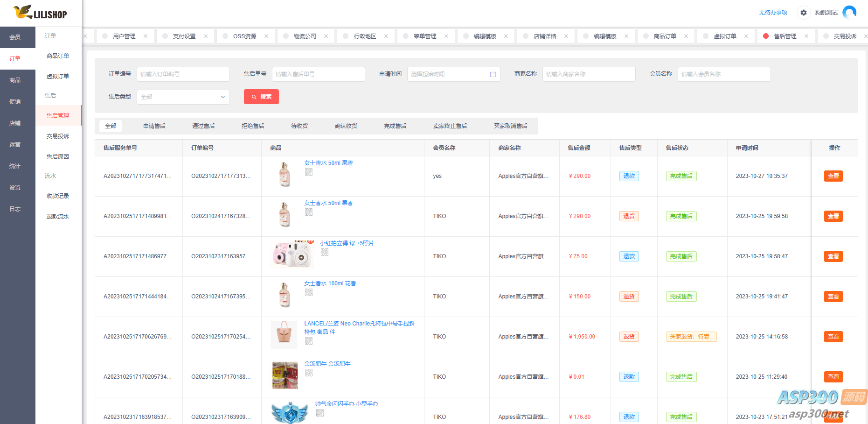Open product link 金汤肥牛 金汤肥牛
Image resolution: width=868 pixels, height=424 pixels.
click(327, 364)
